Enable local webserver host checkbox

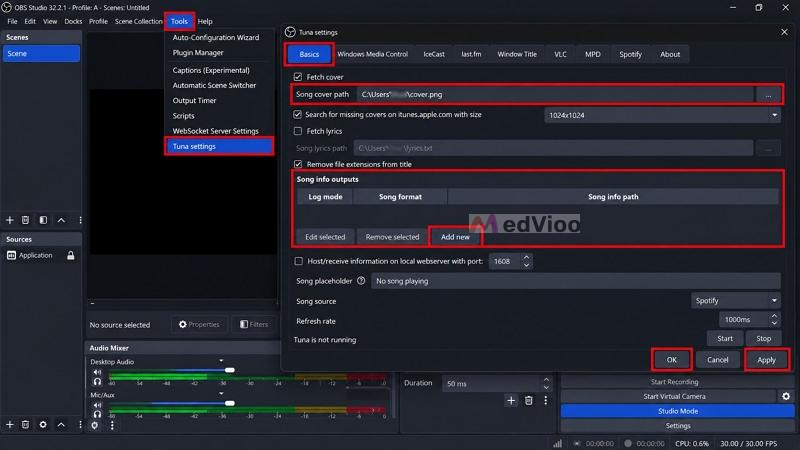(x=298, y=261)
